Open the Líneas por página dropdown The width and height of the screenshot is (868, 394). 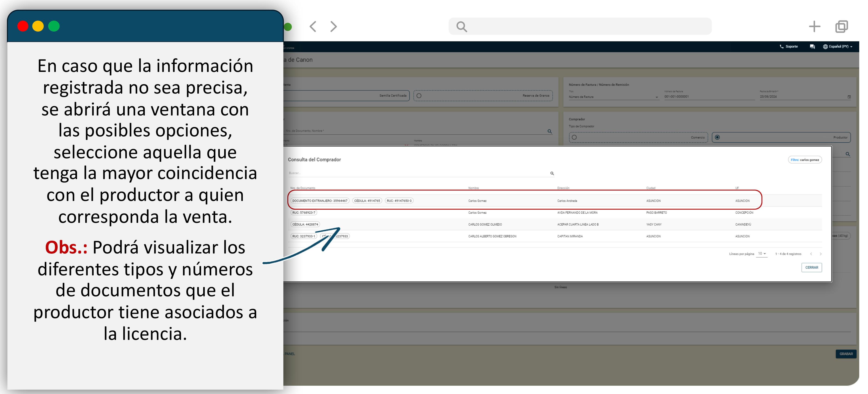[x=762, y=254]
